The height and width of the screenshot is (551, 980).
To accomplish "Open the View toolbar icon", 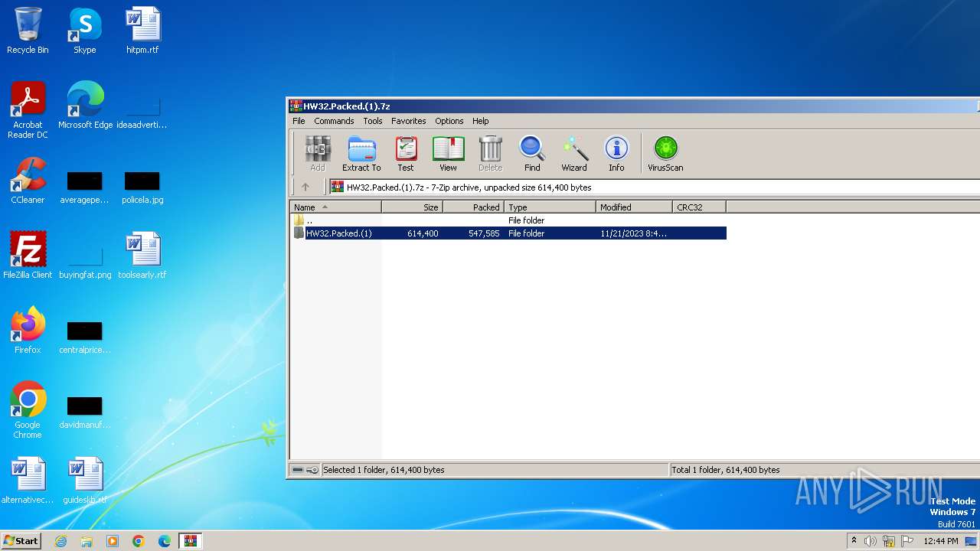I will [448, 154].
